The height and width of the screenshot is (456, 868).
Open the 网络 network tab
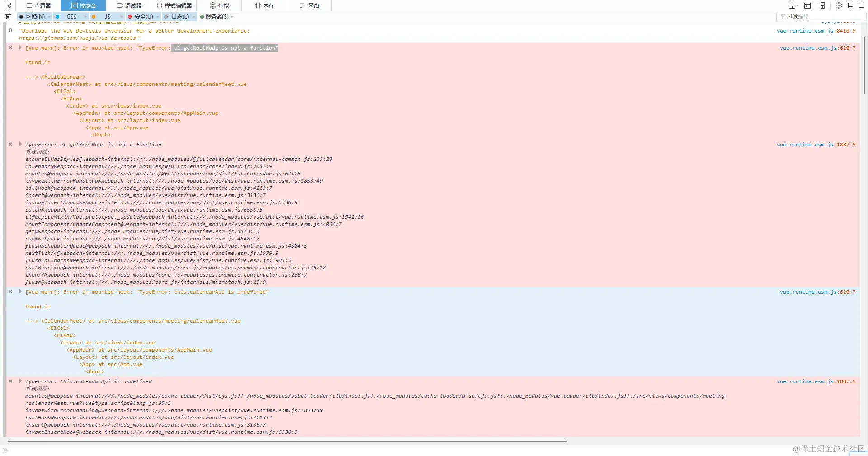[310, 5]
